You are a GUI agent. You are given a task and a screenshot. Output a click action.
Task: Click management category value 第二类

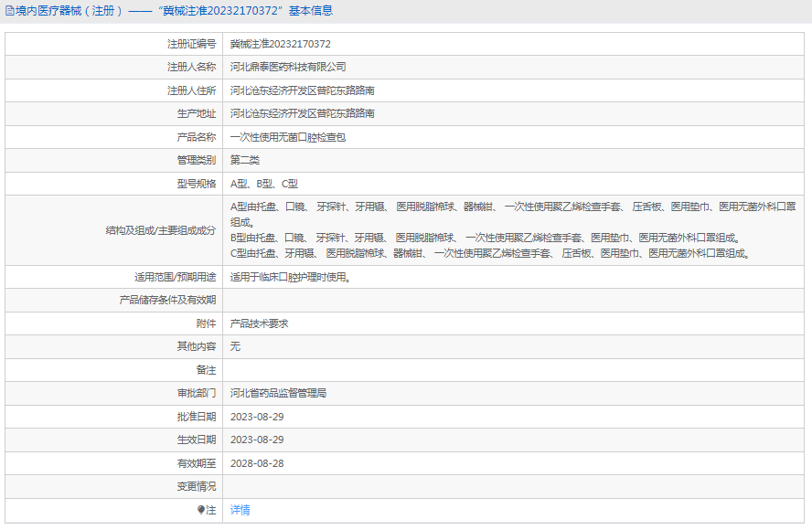(x=244, y=160)
